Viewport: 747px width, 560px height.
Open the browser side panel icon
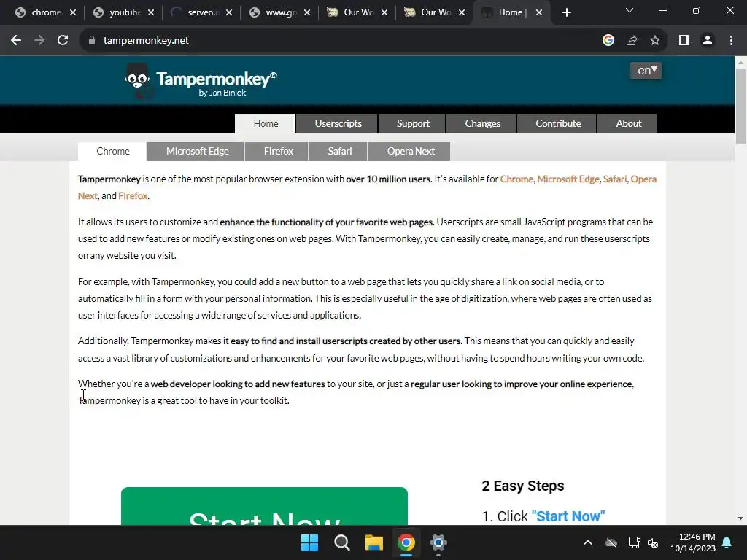[684, 41]
